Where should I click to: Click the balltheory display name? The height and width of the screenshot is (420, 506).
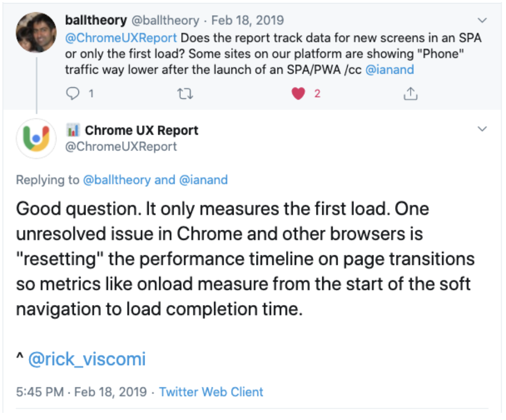(x=96, y=20)
